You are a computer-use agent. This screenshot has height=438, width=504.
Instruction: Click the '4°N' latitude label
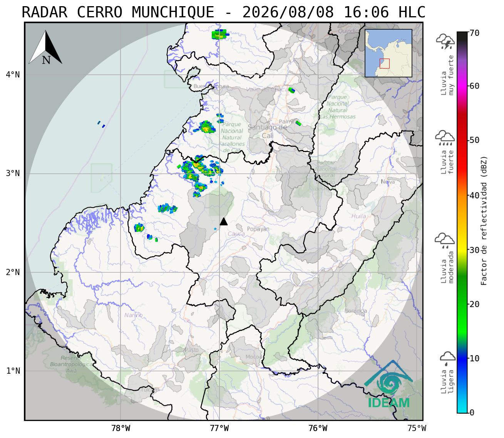[x=13, y=74]
